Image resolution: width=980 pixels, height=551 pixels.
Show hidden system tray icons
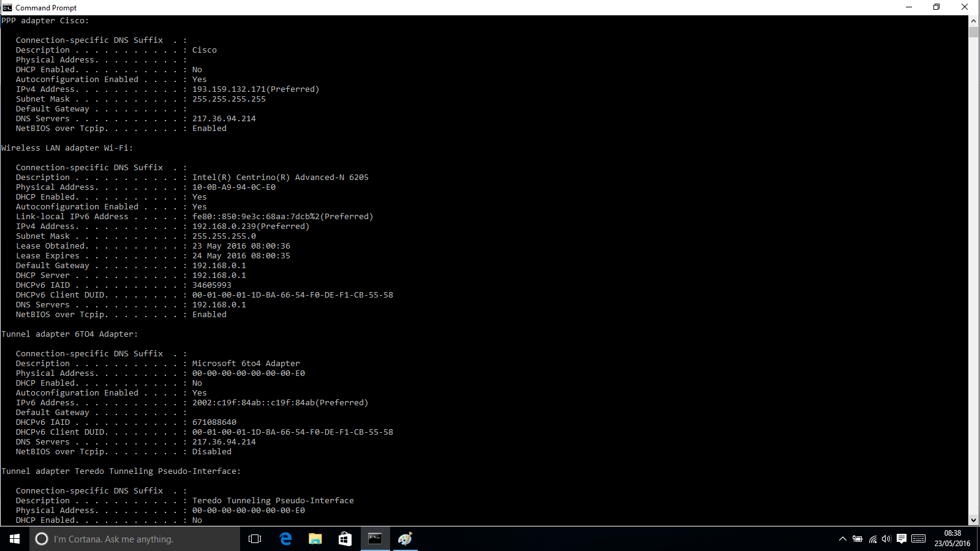(x=843, y=539)
